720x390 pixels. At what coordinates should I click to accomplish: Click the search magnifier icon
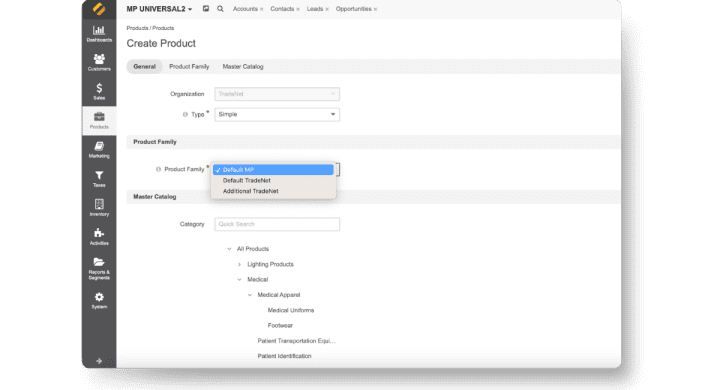(x=220, y=9)
